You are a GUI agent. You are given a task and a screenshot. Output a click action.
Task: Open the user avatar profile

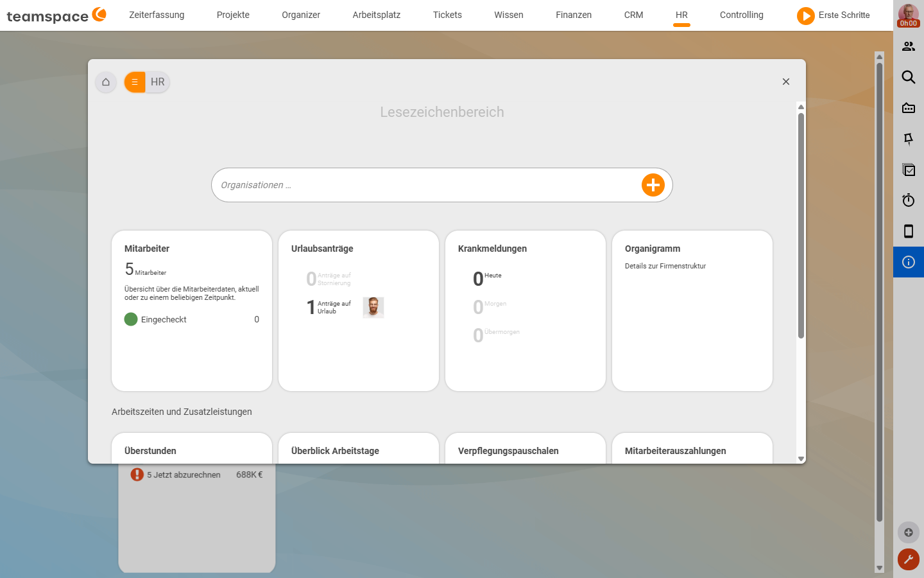(909, 12)
